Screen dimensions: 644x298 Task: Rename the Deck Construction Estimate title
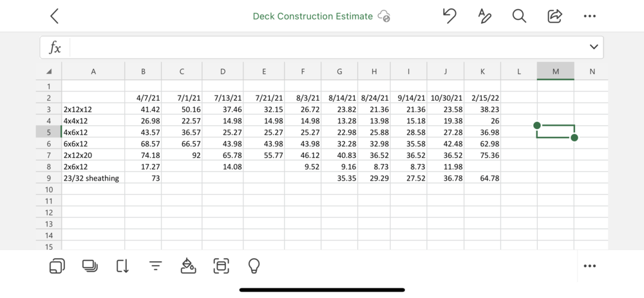[312, 16]
